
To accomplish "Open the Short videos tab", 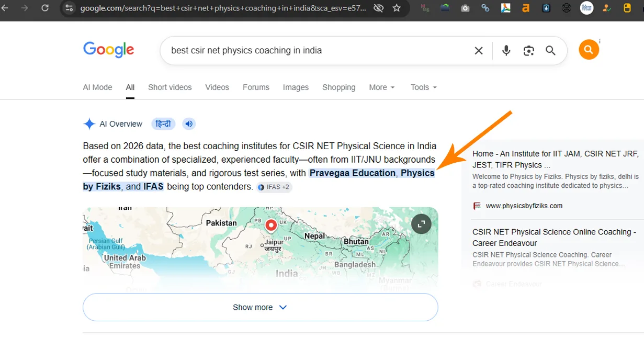I will (170, 87).
